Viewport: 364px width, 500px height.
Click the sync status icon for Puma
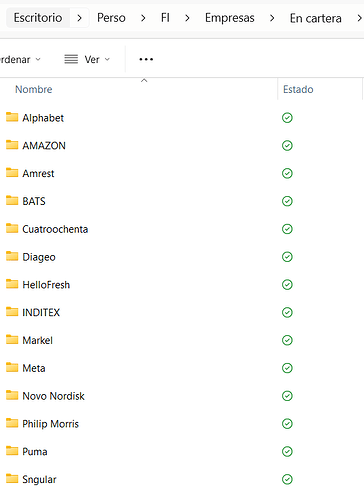pyautogui.click(x=287, y=451)
